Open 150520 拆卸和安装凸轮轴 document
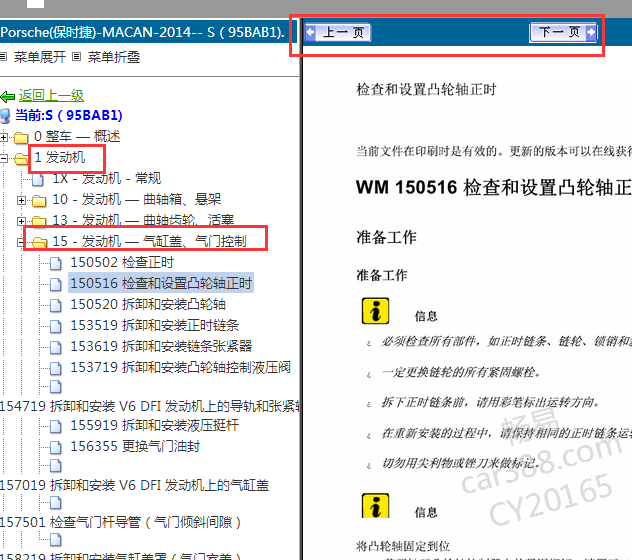 (148, 304)
